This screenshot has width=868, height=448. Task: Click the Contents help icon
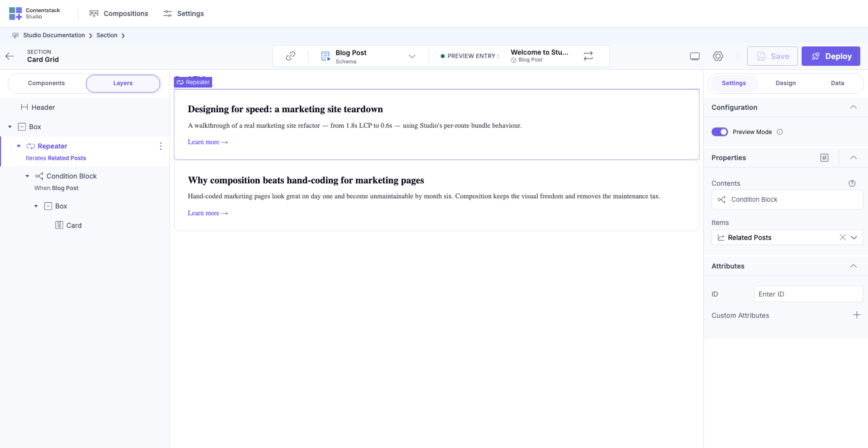[852, 183]
